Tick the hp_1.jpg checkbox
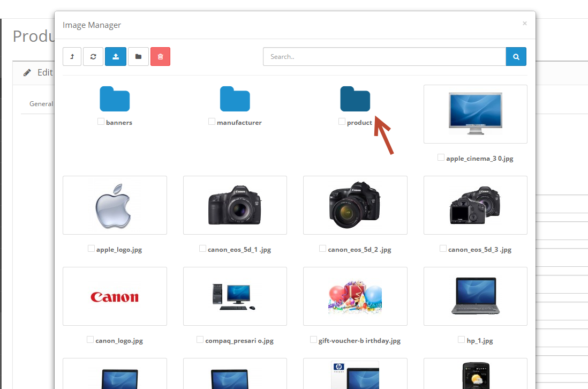588x389 pixels. coord(461,340)
